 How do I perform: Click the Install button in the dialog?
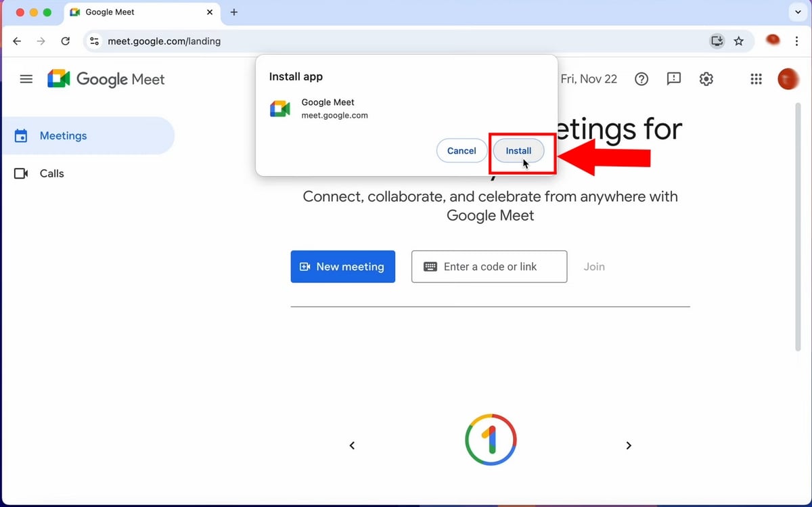[x=518, y=151]
